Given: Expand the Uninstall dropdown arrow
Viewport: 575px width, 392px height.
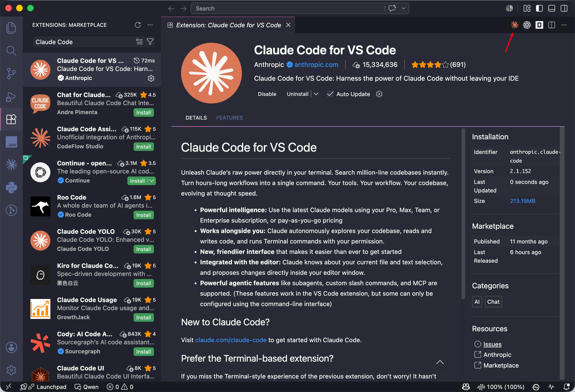Looking at the screenshot, I should pos(316,94).
